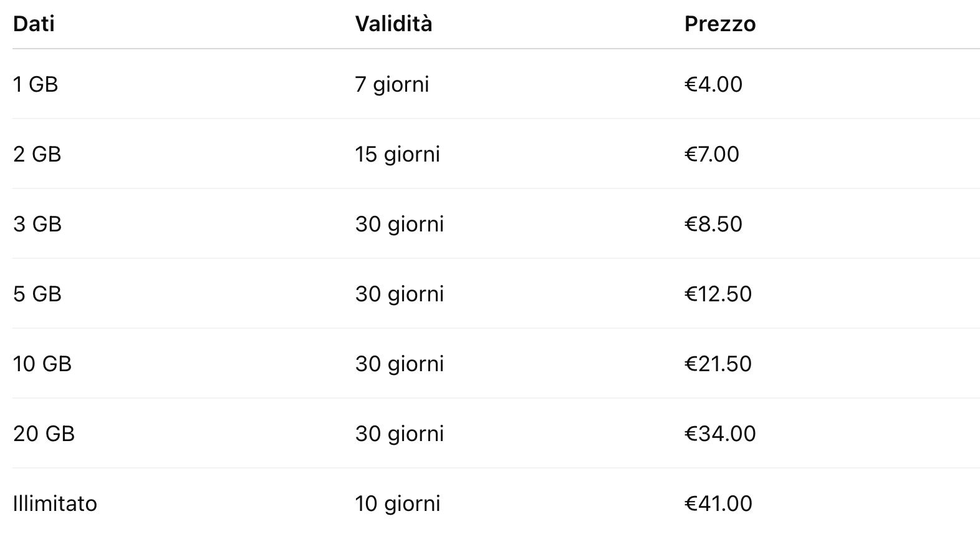This screenshot has height=544, width=980.
Task: Click the Prezzo column header
Action: (719, 24)
